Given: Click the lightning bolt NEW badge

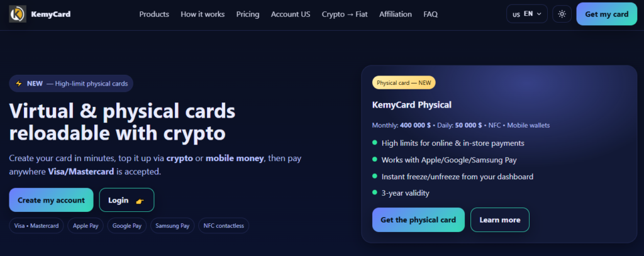Looking at the screenshot, I should 71,83.
